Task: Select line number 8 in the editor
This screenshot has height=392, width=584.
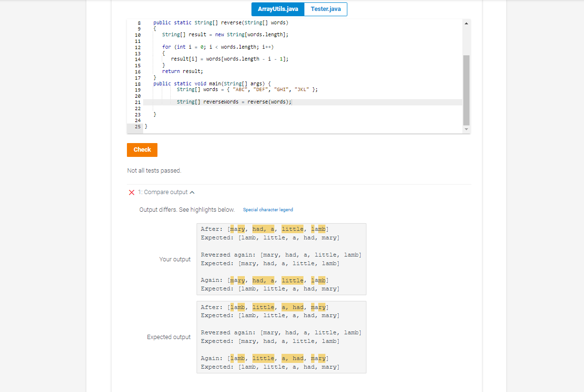Action: pyautogui.click(x=138, y=22)
